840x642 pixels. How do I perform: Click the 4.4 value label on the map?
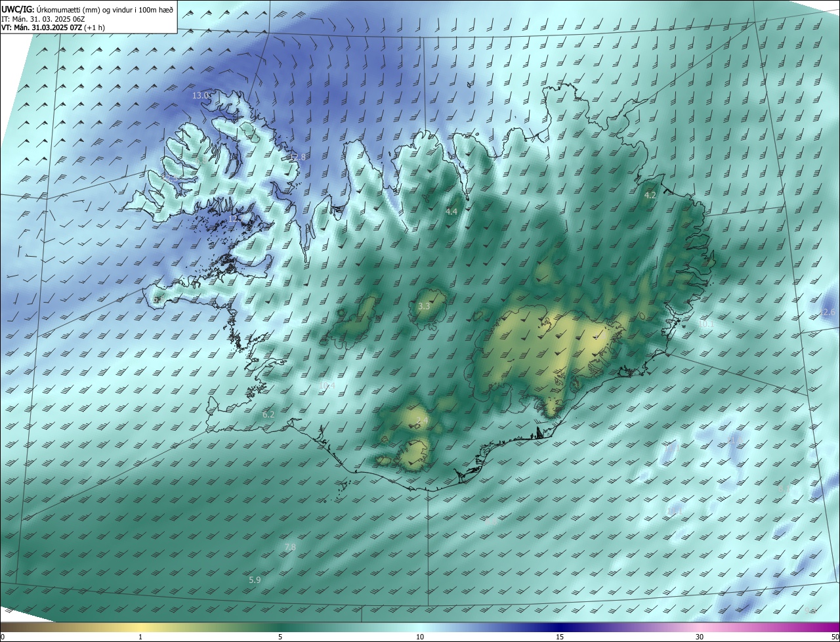(x=451, y=211)
